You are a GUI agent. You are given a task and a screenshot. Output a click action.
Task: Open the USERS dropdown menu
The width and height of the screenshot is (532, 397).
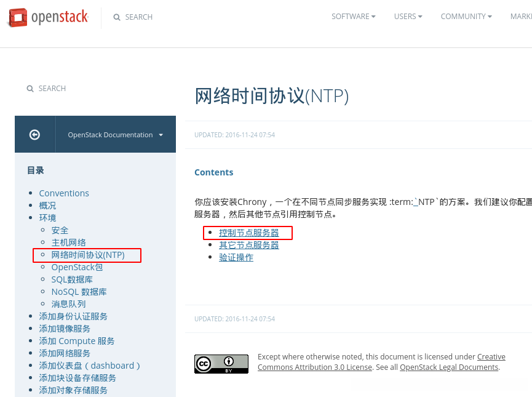(408, 17)
